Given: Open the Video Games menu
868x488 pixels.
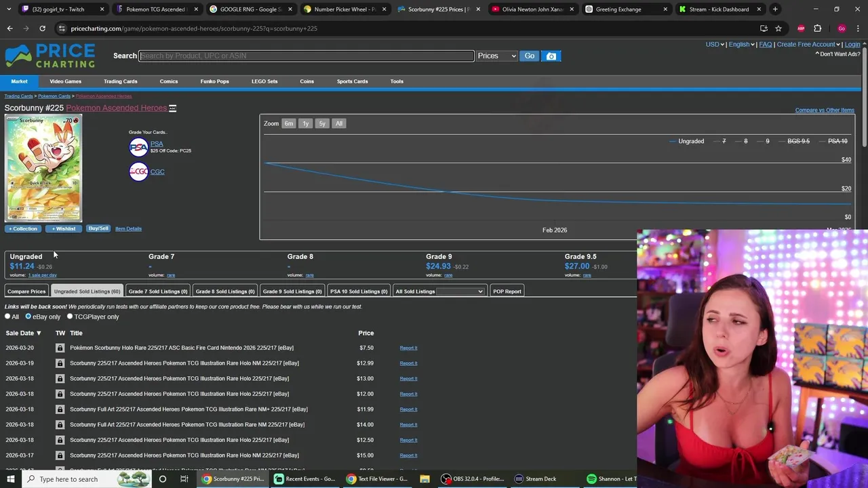Looking at the screenshot, I should tap(65, 81).
